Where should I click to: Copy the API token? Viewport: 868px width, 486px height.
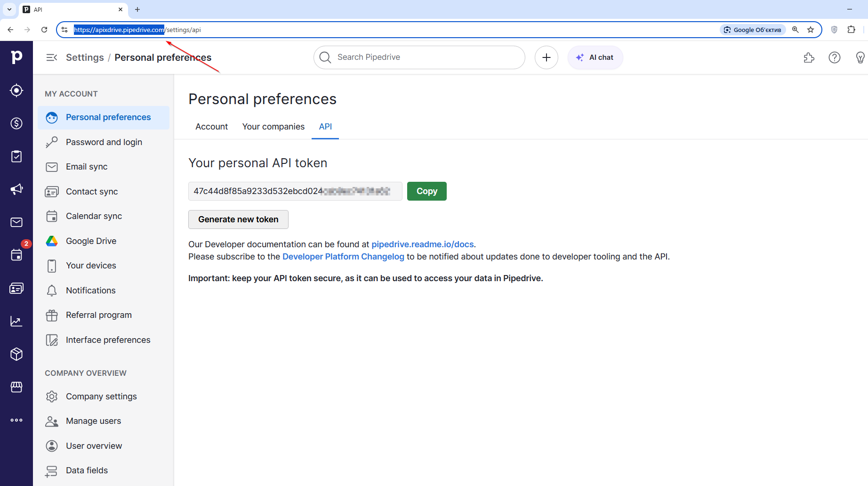[x=426, y=191]
